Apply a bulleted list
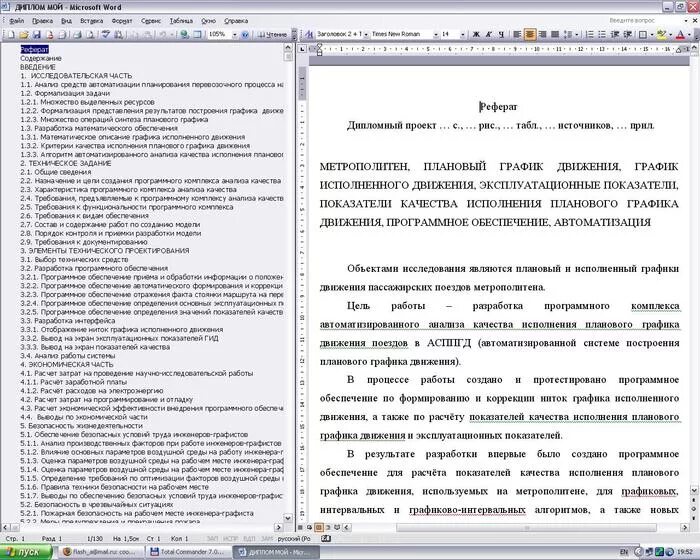 602,34
